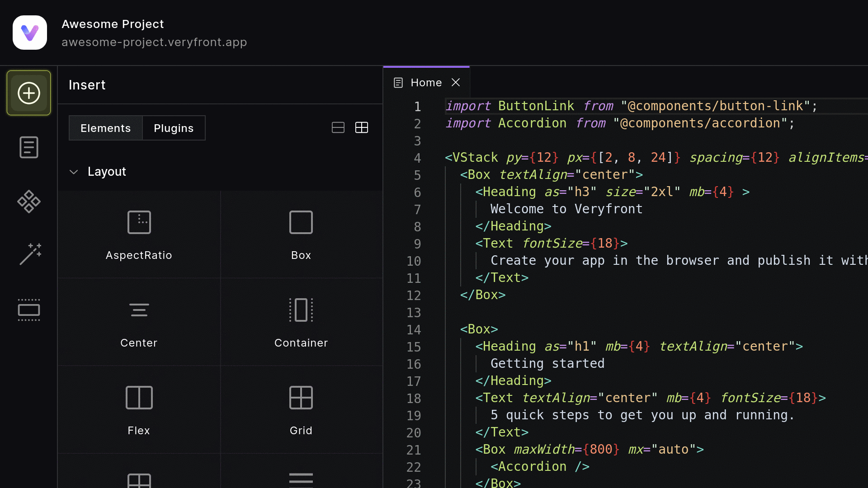Click the Home tab file icon

tap(398, 83)
